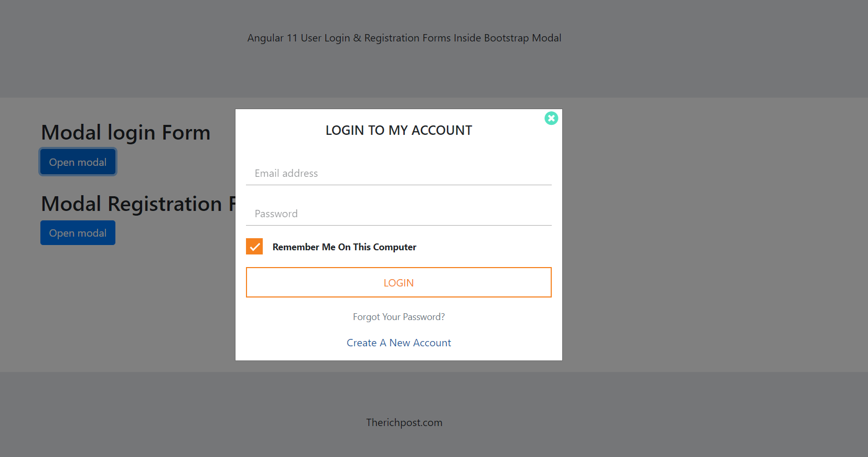The width and height of the screenshot is (868, 457).
Task: Click the Remember Me label text
Action: pyautogui.click(x=344, y=247)
